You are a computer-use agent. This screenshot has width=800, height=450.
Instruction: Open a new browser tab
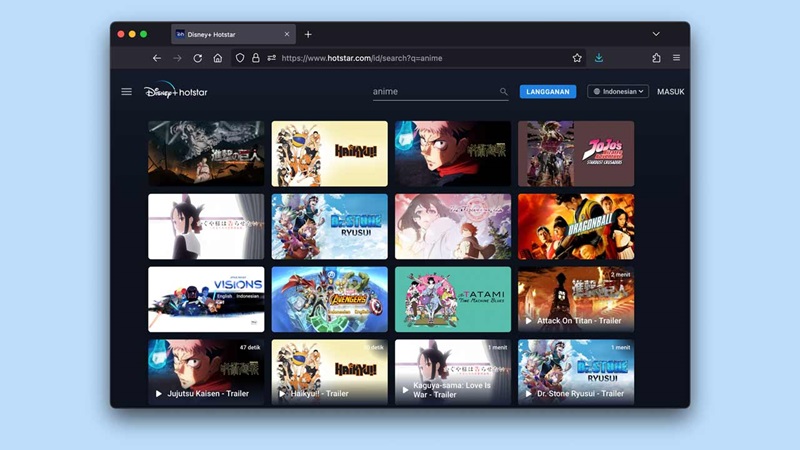(308, 34)
